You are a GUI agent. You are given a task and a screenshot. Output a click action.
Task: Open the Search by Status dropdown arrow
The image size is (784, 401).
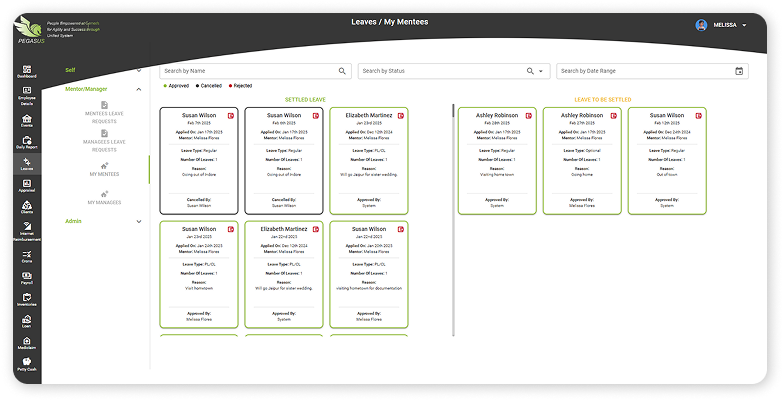tap(541, 72)
